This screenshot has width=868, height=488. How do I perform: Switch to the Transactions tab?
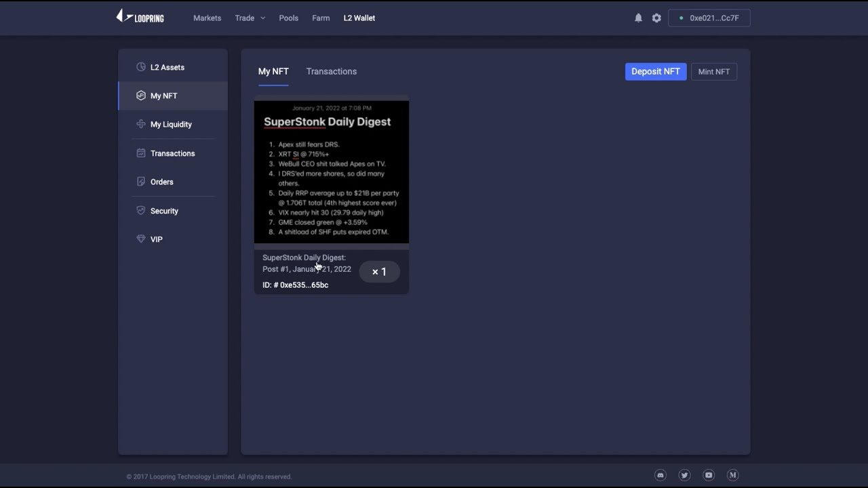pos(331,71)
